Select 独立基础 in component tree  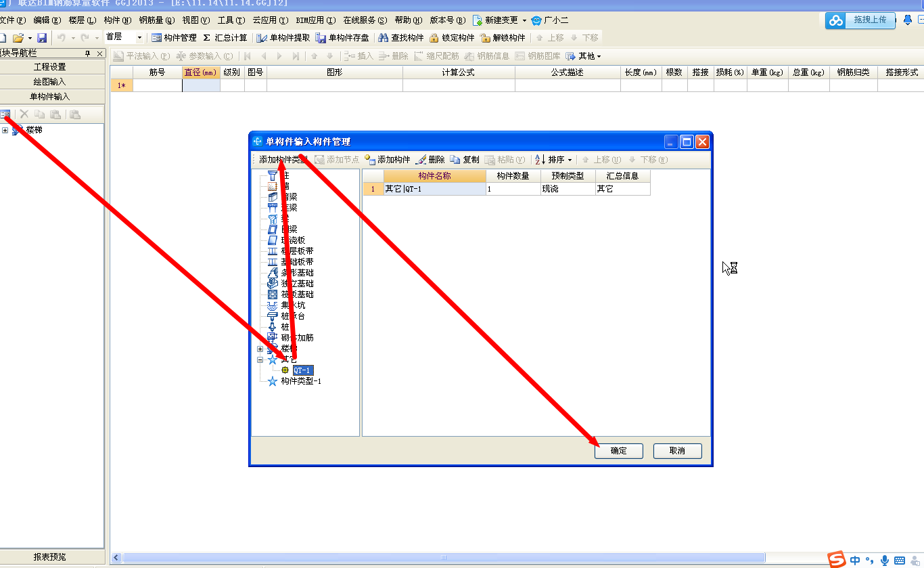[x=297, y=284]
